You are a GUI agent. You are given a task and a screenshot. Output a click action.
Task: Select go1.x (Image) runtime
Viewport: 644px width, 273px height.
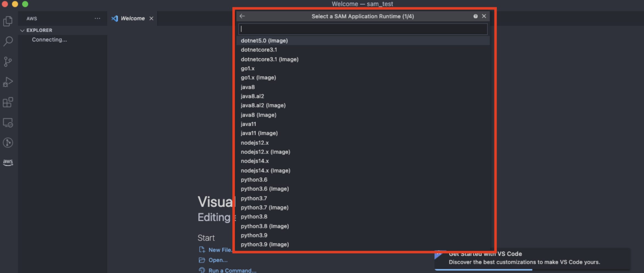click(363, 78)
